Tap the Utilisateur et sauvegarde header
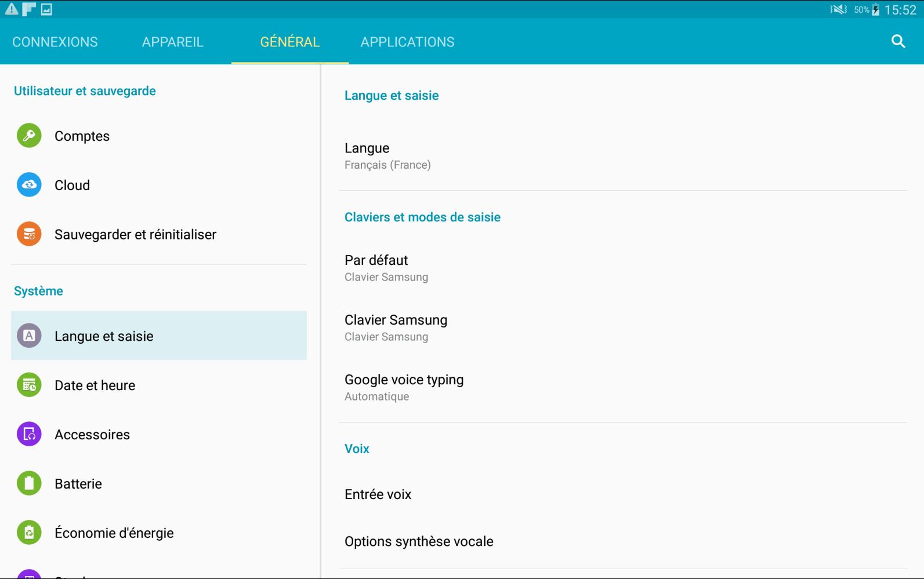Screen dimensions: 924x579 85,91
